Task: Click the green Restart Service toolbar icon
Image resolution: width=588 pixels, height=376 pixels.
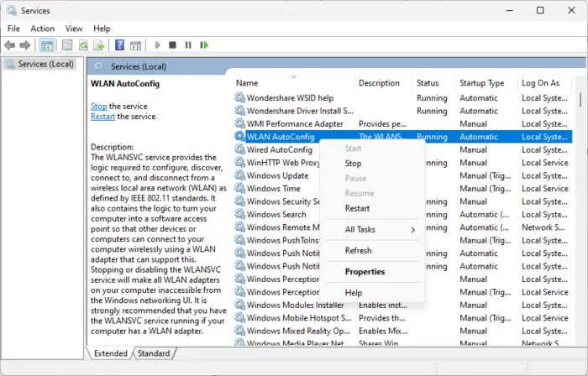Action: click(204, 45)
